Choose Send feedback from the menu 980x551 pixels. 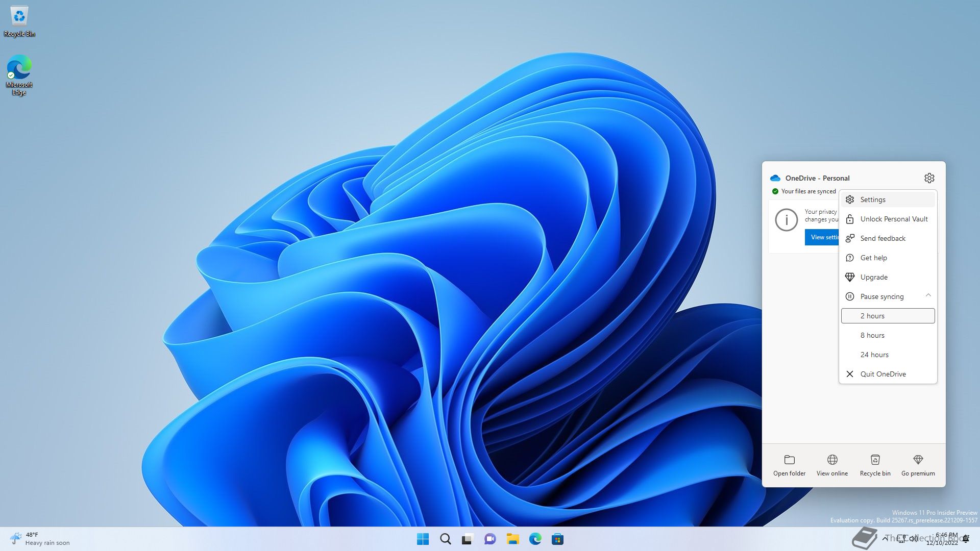[x=888, y=238]
